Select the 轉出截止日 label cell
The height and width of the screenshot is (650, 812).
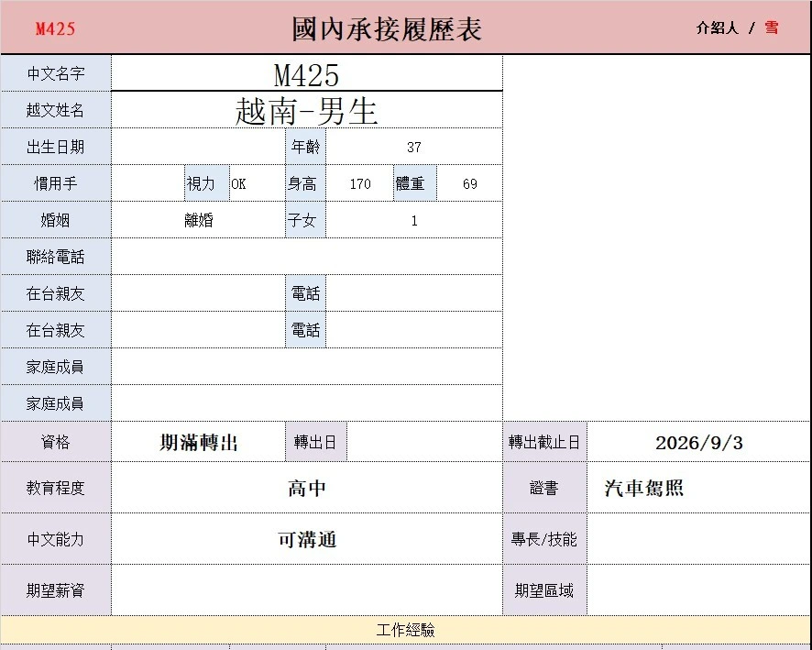pos(544,442)
